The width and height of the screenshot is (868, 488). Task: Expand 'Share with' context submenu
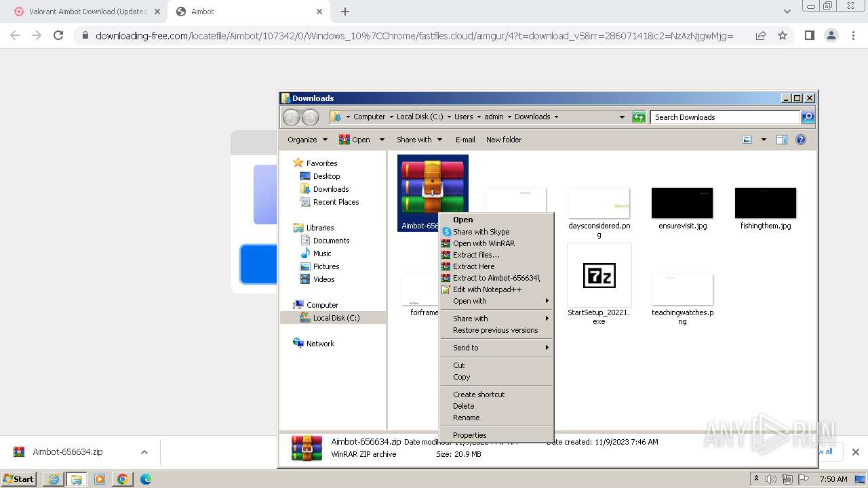[x=496, y=319]
